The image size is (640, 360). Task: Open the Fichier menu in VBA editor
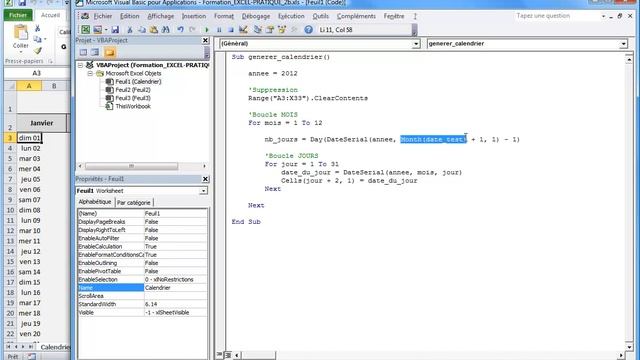coord(102,16)
